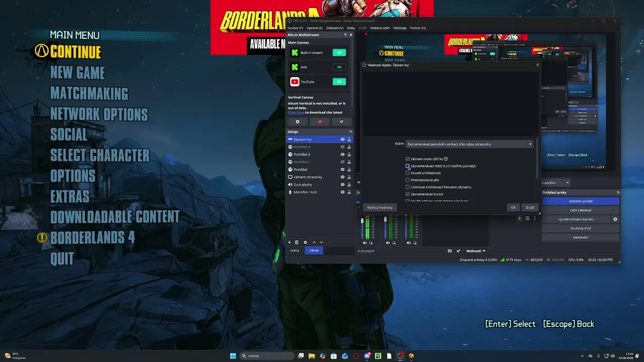Hide the Záznam obrazovky source
This screenshot has width=644, height=362.
(343, 177)
